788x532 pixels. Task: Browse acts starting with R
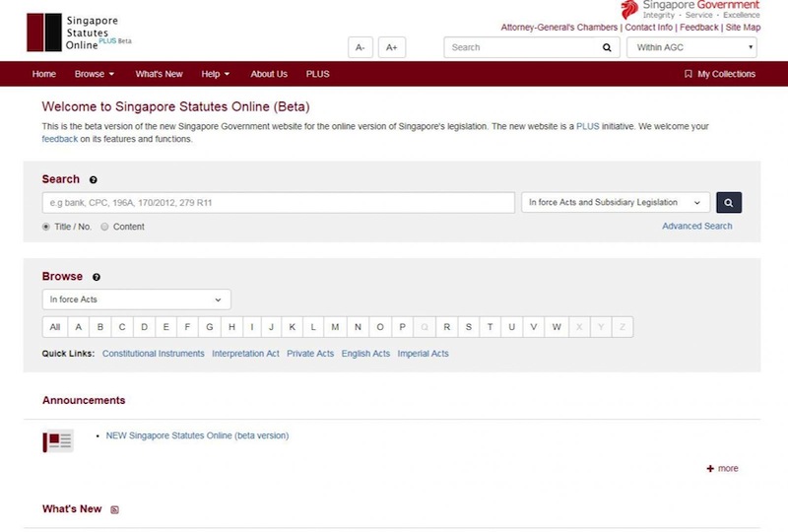tap(447, 327)
